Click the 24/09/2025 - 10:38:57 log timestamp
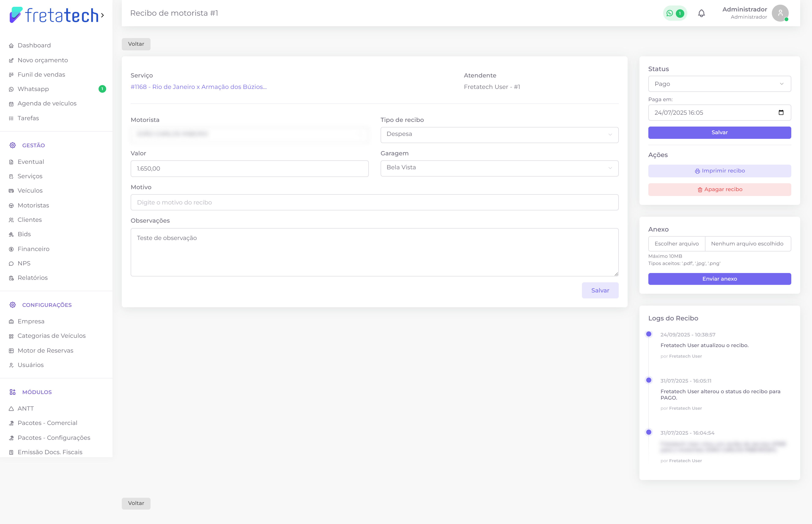 688,335
